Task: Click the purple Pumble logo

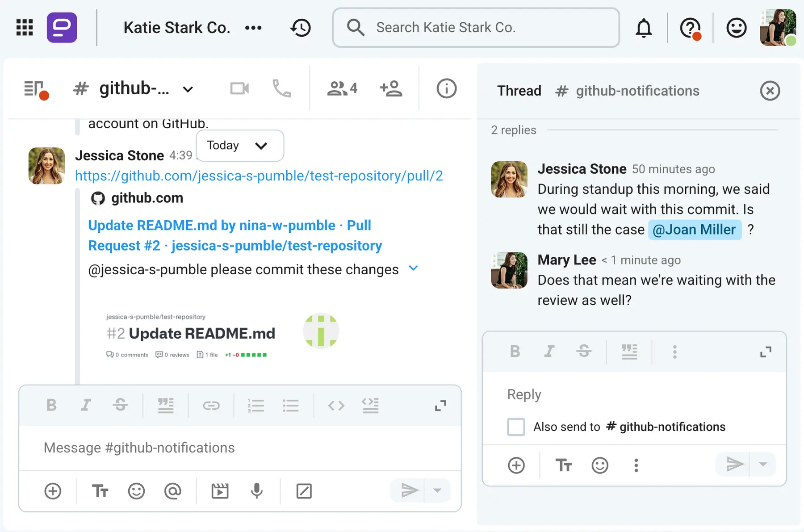Action: tap(62, 27)
